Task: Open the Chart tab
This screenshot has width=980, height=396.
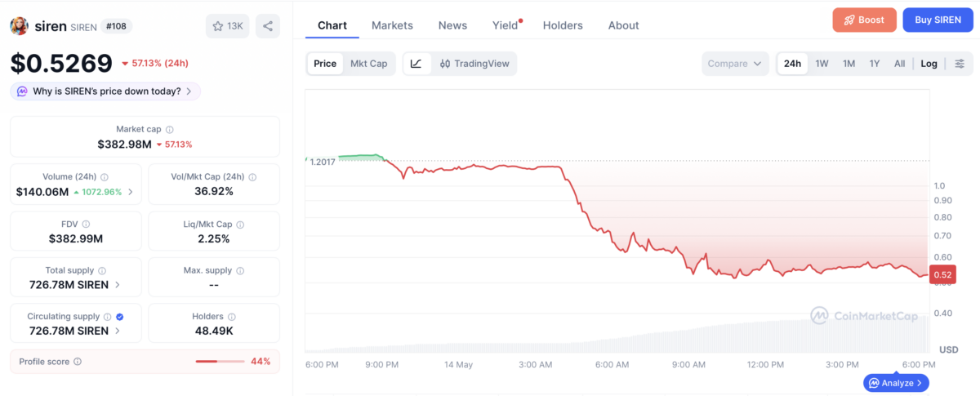Action: pos(332,25)
